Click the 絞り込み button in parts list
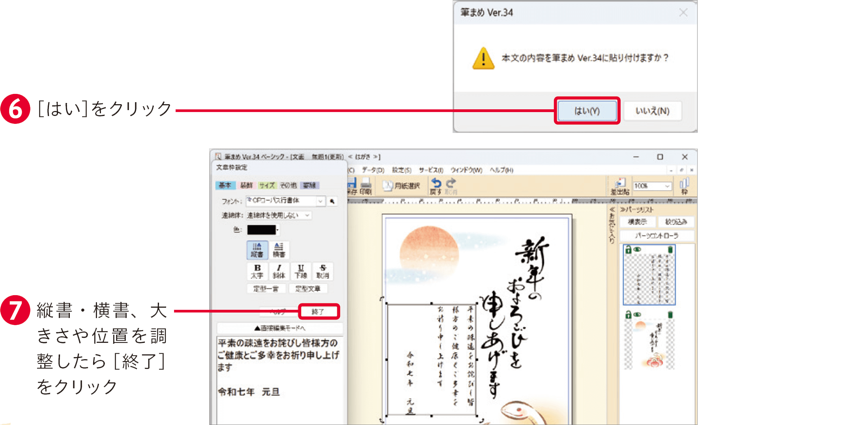The height and width of the screenshot is (425, 868). (x=676, y=222)
